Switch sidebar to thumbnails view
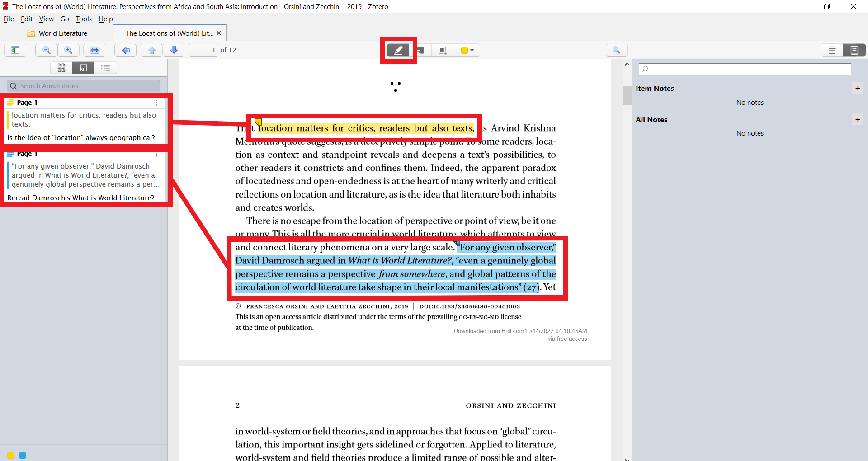Screen dimensions: 868x461 [x=61, y=67]
